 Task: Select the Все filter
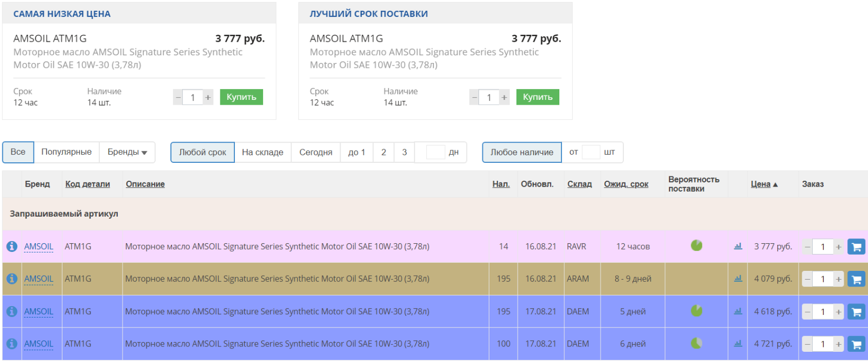pyautogui.click(x=18, y=152)
